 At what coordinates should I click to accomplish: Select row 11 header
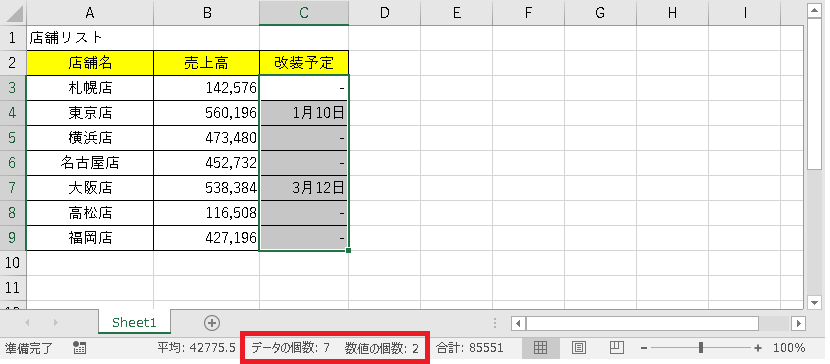click(13, 288)
